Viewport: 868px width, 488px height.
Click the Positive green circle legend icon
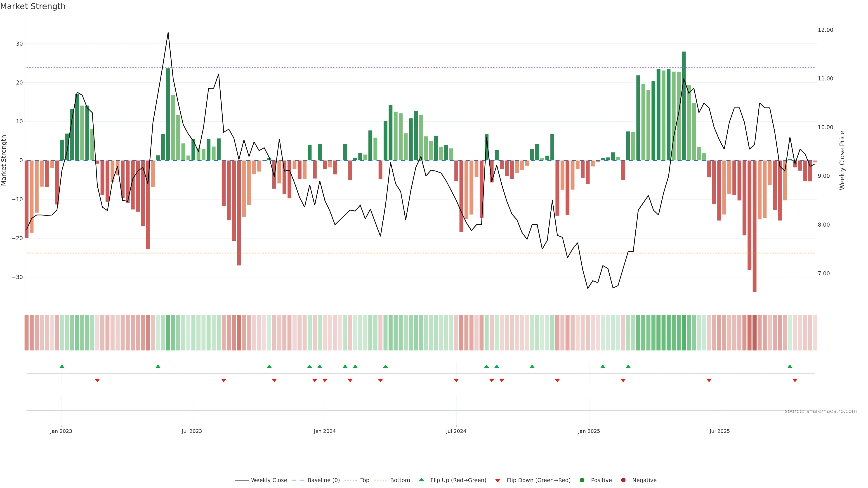(x=582, y=480)
